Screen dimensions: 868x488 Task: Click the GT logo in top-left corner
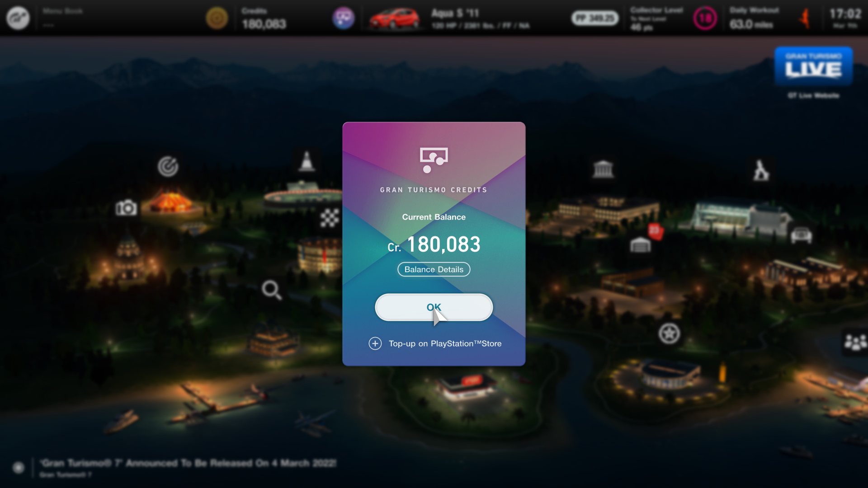coord(18,18)
